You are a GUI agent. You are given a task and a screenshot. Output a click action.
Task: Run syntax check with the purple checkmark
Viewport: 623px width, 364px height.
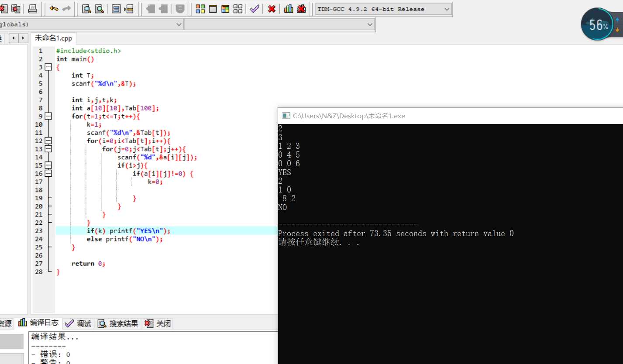click(x=255, y=9)
